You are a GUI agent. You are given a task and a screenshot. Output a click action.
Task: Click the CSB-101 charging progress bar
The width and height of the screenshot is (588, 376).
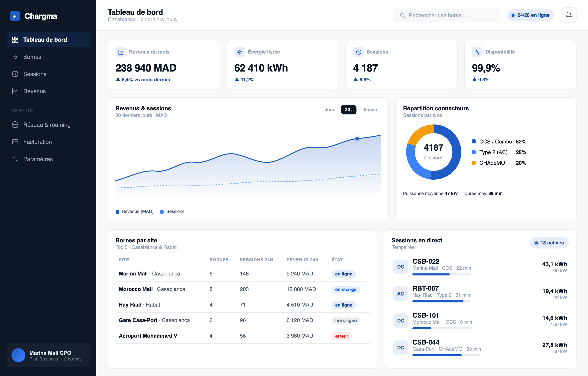442,328
